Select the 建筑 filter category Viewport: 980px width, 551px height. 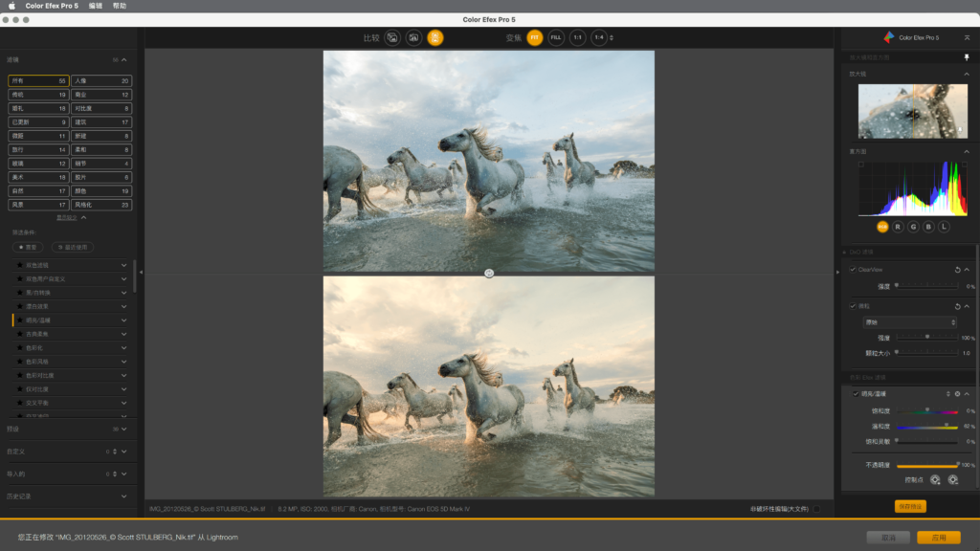point(101,121)
